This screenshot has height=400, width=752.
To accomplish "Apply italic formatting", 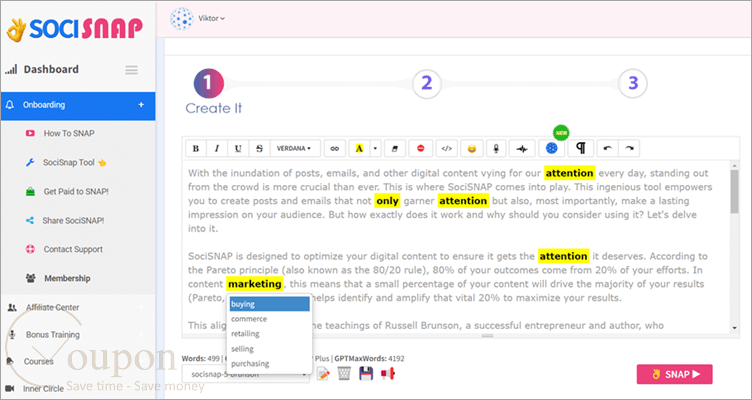I will [x=217, y=149].
